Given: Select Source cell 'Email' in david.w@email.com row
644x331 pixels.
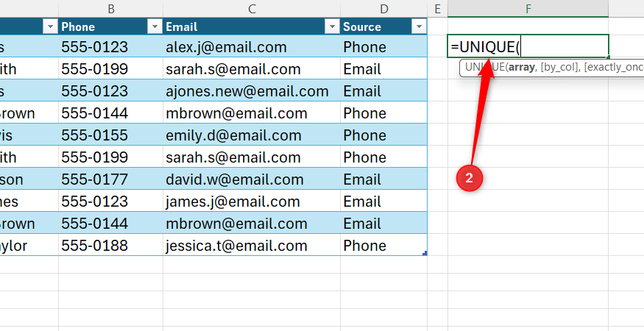Looking at the screenshot, I should (383, 179).
